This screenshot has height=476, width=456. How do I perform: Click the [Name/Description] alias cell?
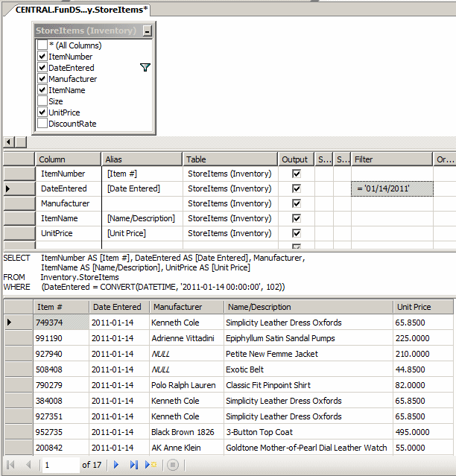[142, 218]
